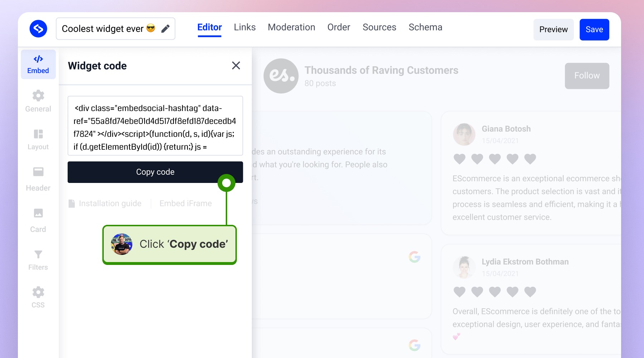The image size is (644, 358).
Task: Go to the Order tab
Action: point(339,28)
